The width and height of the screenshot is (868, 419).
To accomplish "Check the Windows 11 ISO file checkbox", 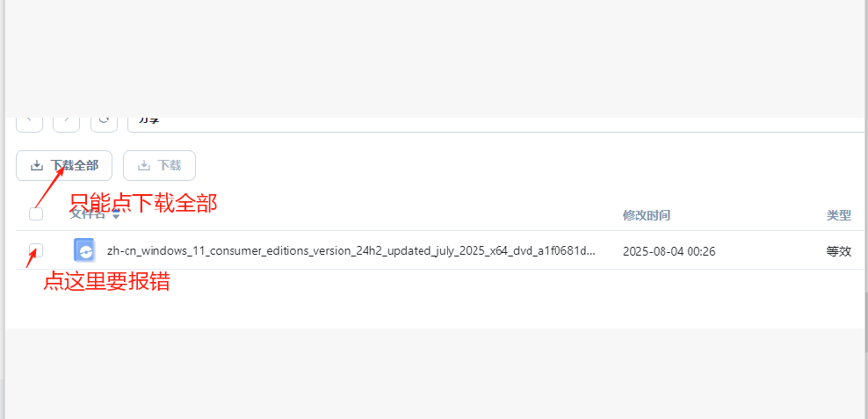I will (36, 250).
